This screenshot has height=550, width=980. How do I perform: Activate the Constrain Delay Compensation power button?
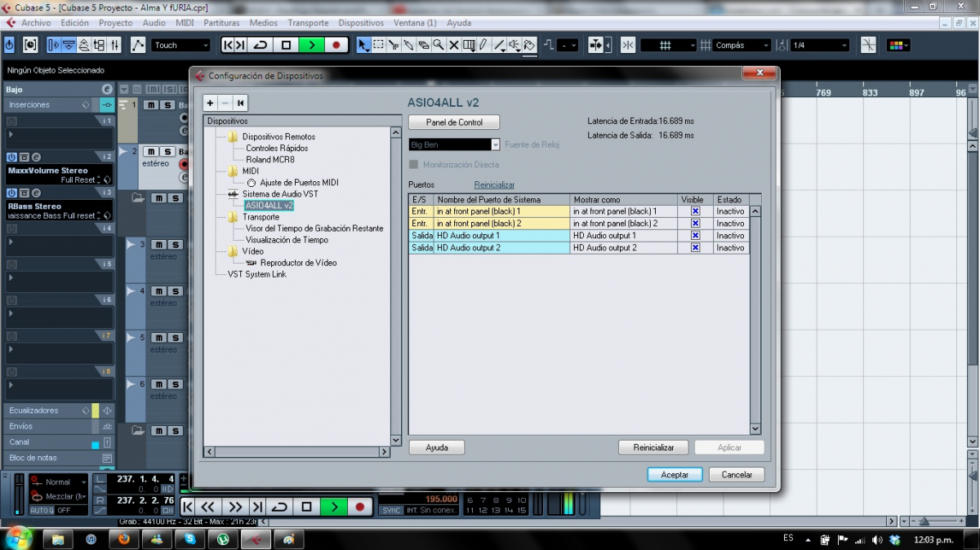tap(10, 45)
